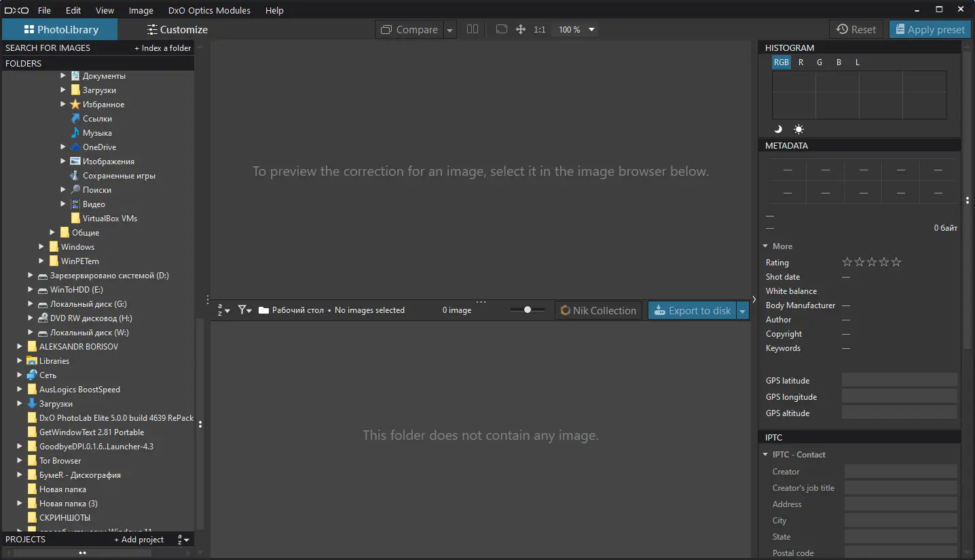Expand the Избранное folder
Image resolution: width=975 pixels, height=560 pixels.
click(x=63, y=105)
